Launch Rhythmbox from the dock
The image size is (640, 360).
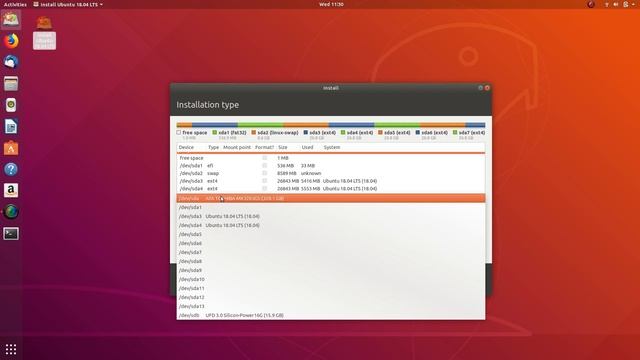coord(11,105)
